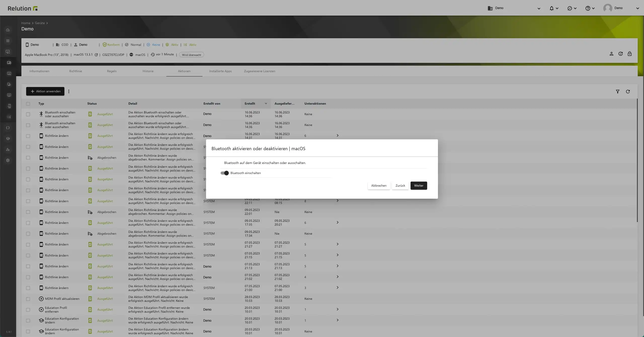Expand the Demo user account menu
The image size is (644, 337).
621,8
